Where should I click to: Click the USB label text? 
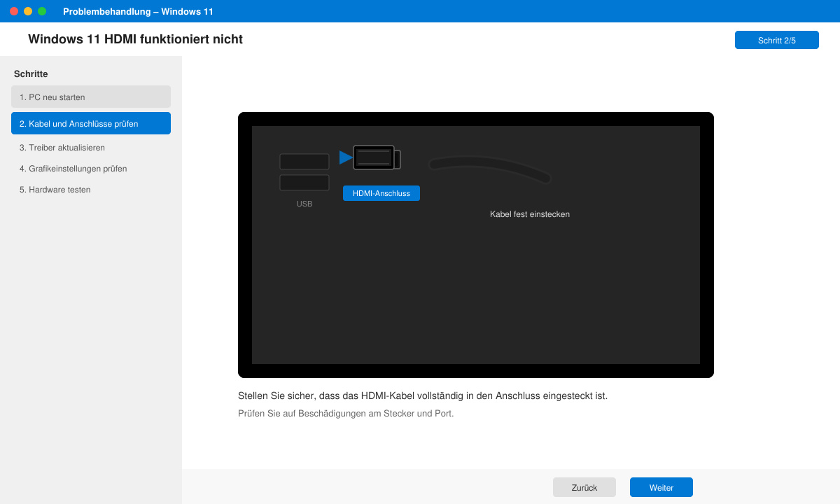(304, 204)
